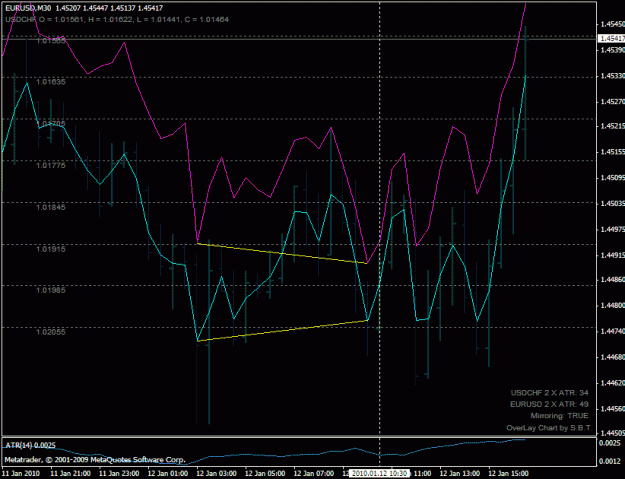Click the 'OverLay Chart by S.B.T.' label
Screen dimensions: 625x479
coord(549,428)
